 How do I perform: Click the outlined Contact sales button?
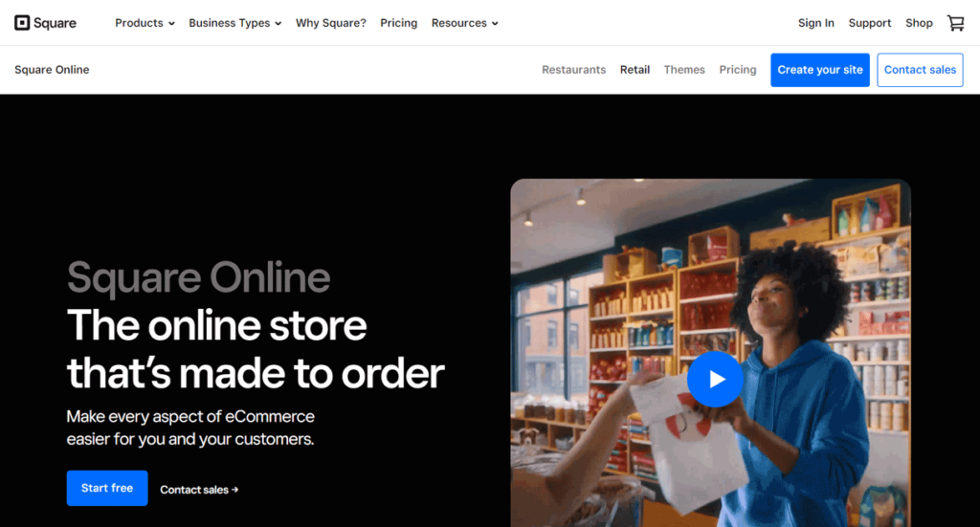[920, 70]
